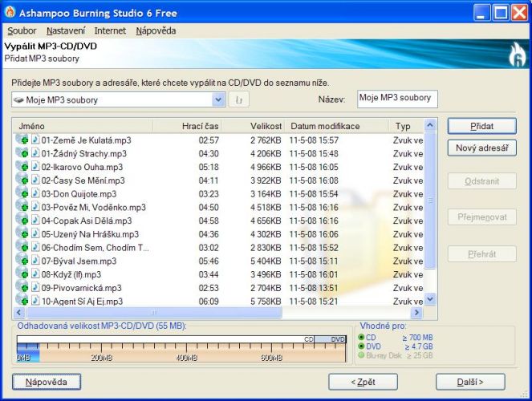This screenshot has height=401, width=532.
Task: Click the 11-5-08 13:51 modification date
Action: click(314, 288)
